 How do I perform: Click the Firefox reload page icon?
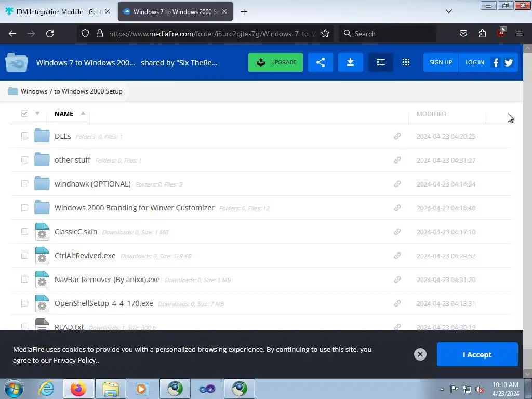pos(50,34)
